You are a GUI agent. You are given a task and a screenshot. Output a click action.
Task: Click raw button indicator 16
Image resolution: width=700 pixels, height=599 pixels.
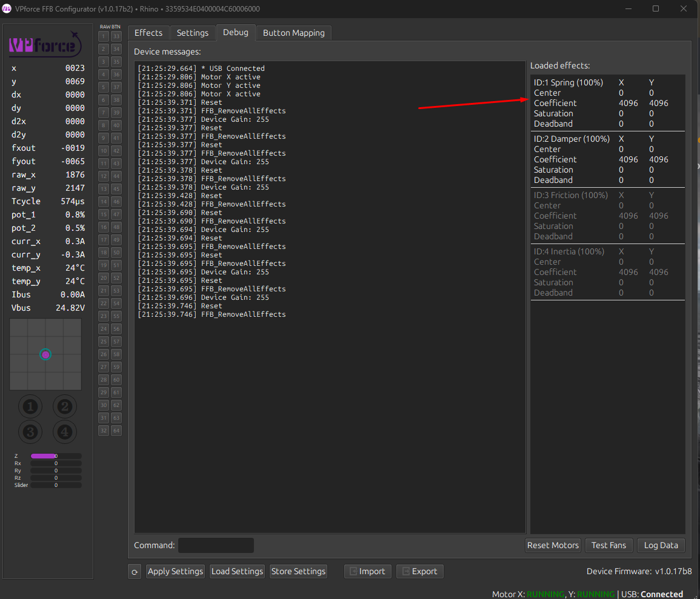(104, 227)
